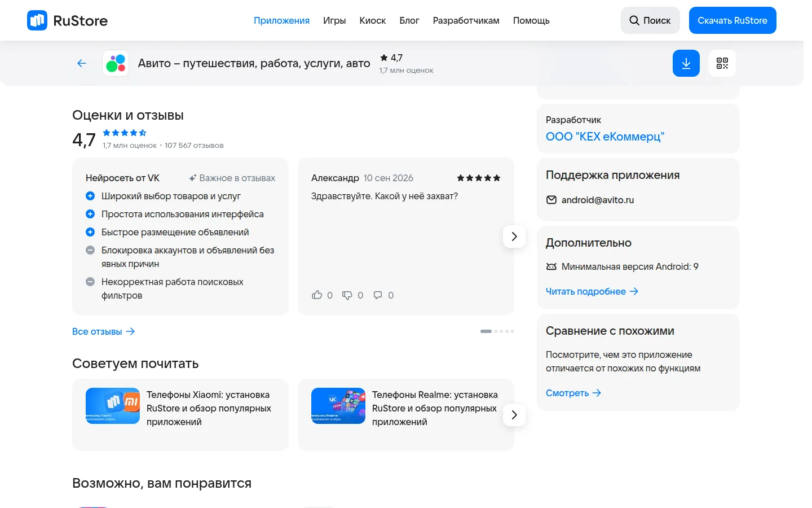Open developer link ООО "КЕХ еКоммерц"
The width and height of the screenshot is (812, 508).
pyautogui.click(x=605, y=137)
